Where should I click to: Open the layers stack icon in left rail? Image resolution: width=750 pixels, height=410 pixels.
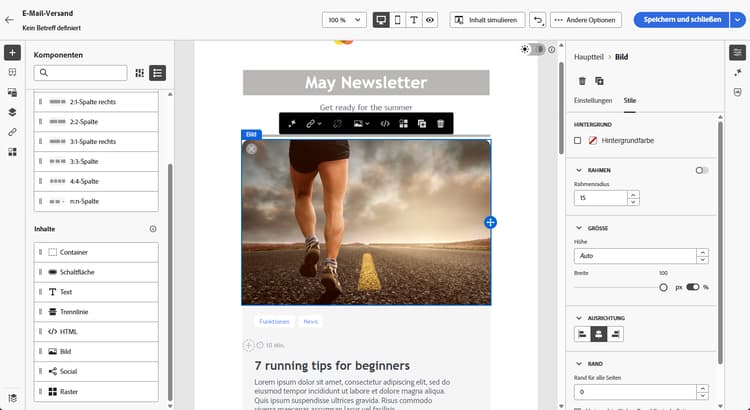(12, 112)
